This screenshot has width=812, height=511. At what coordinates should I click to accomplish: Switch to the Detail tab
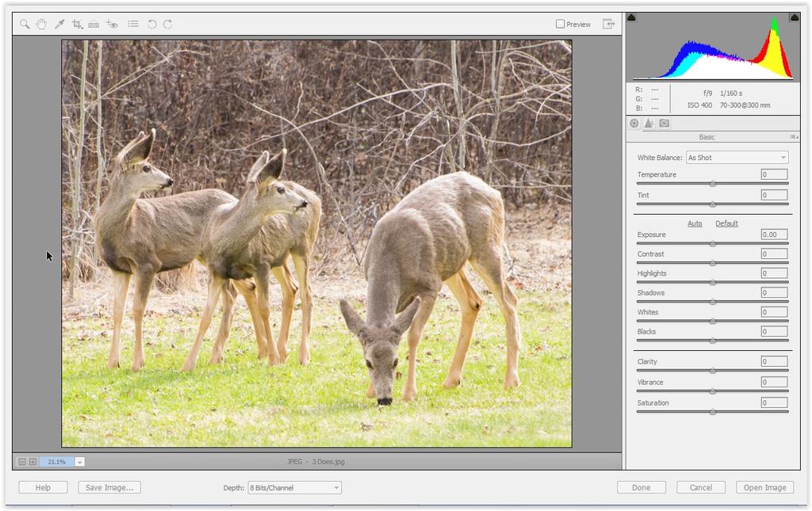(649, 124)
